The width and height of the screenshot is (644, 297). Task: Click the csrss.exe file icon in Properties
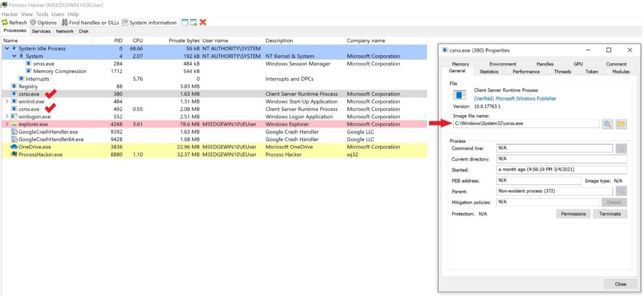coord(460,95)
